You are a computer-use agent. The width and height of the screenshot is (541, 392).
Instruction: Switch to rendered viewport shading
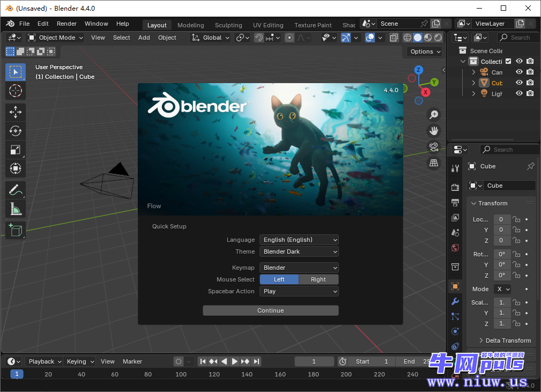click(438, 38)
